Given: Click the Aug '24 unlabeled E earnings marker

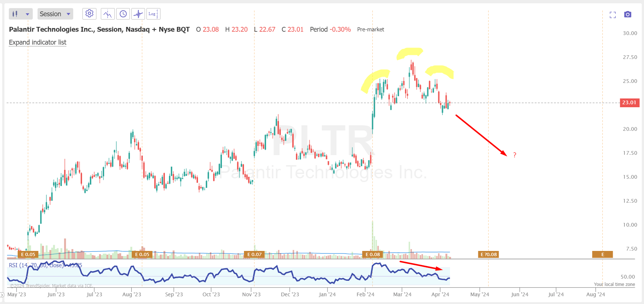Looking at the screenshot, I should point(602,254).
